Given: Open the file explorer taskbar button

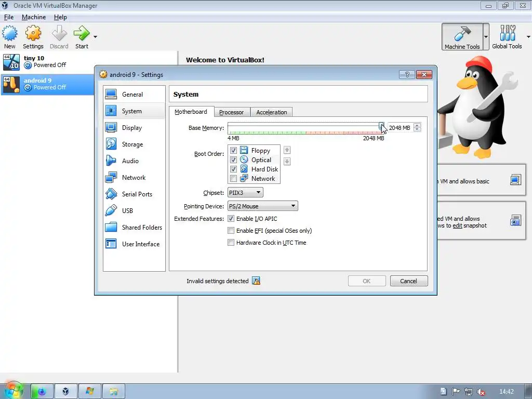Looking at the screenshot, I should (x=113, y=392).
